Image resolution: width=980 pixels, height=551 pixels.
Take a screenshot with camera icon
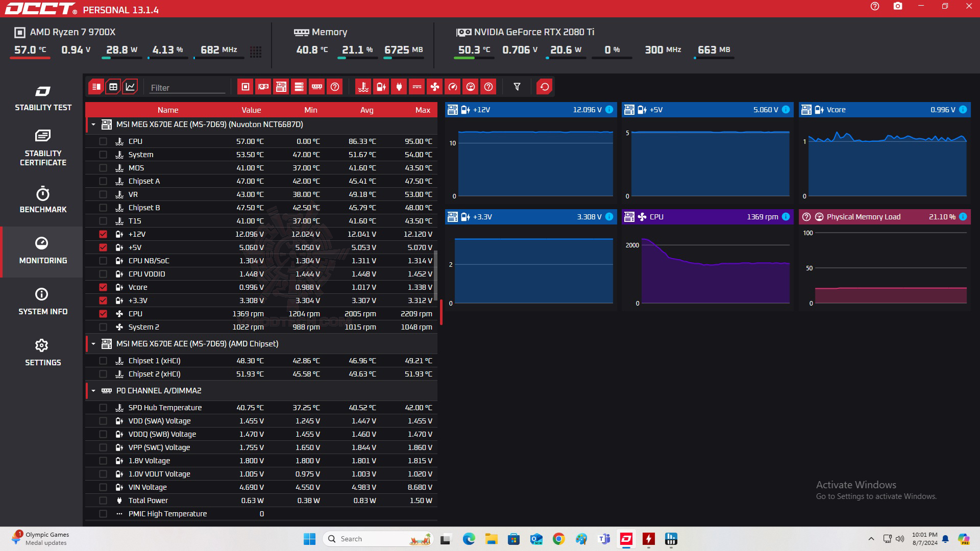[897, 7]
